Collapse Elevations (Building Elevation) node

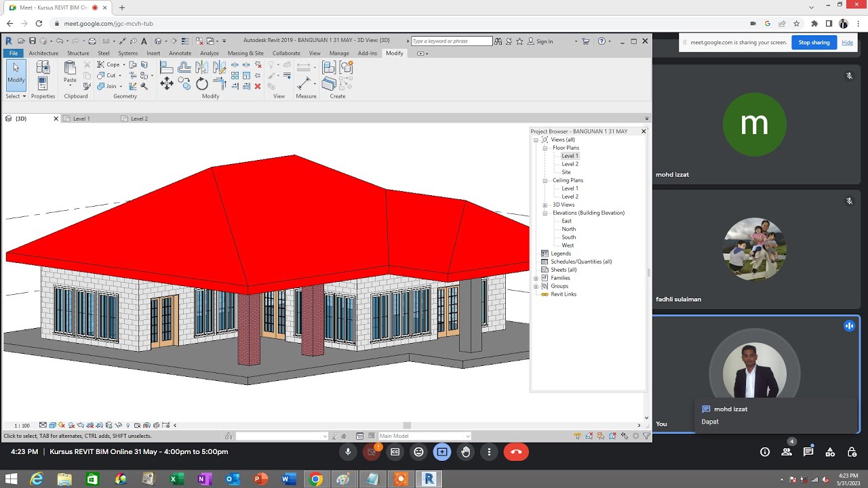(x=545, y=213)
